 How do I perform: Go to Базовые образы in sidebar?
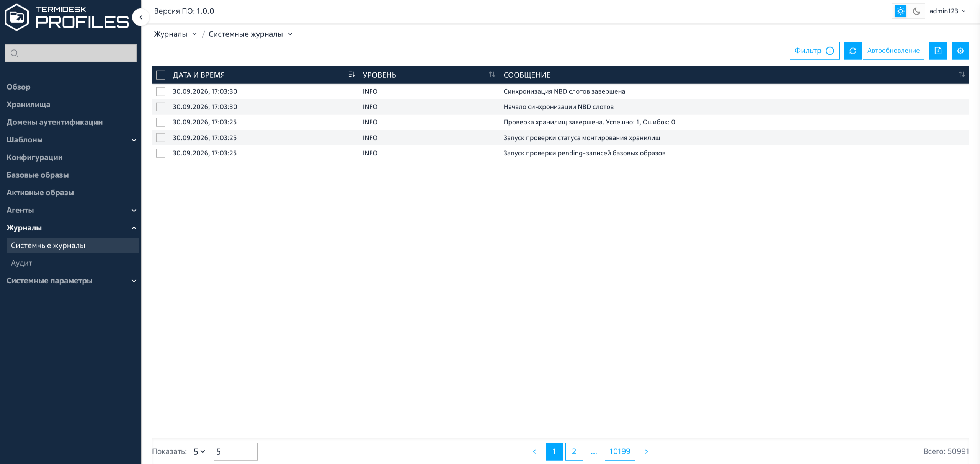[38, 175]
